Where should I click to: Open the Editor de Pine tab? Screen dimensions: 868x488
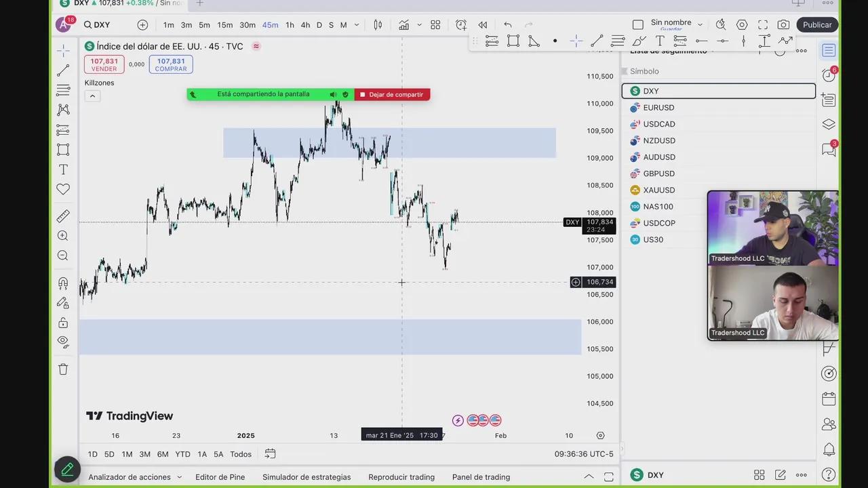click(x=220, y=477)
